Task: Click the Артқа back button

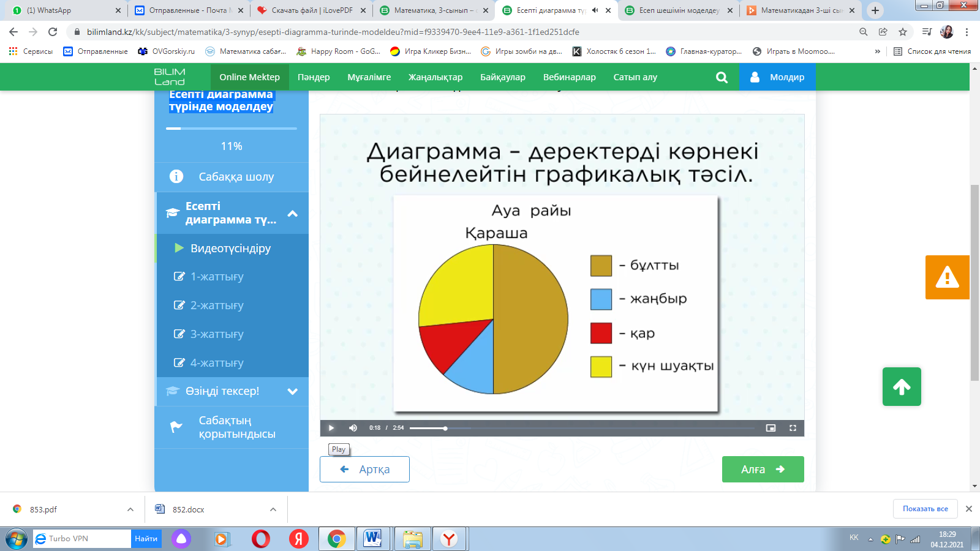Action: [x=364, y=470]
